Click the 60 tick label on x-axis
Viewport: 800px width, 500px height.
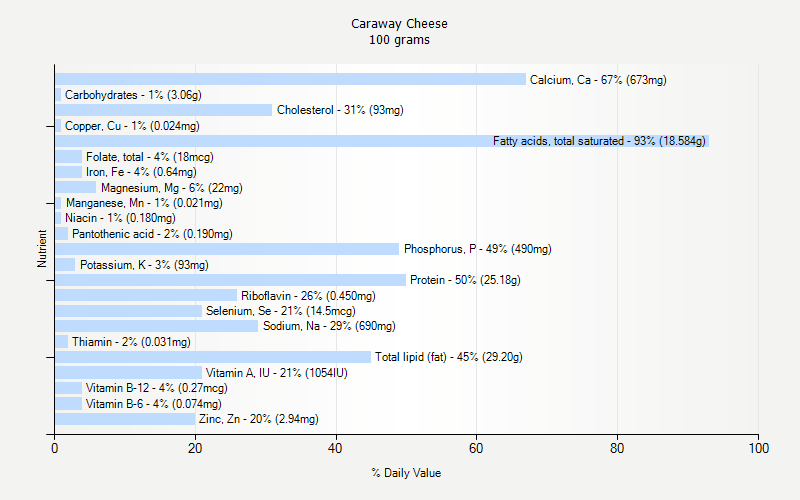click(x=476, y=448)
